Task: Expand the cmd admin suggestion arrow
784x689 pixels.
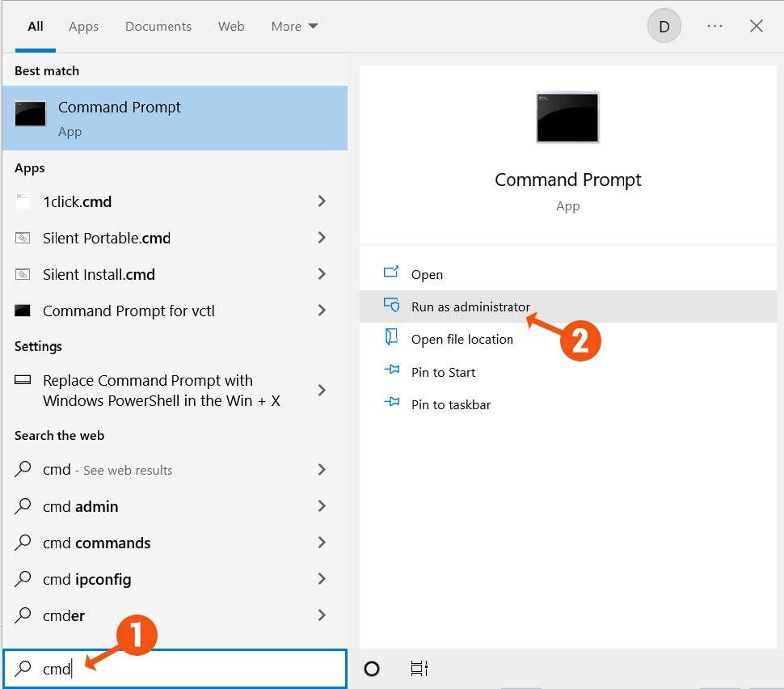Action: pyautogui.click(x=322, y=506)
